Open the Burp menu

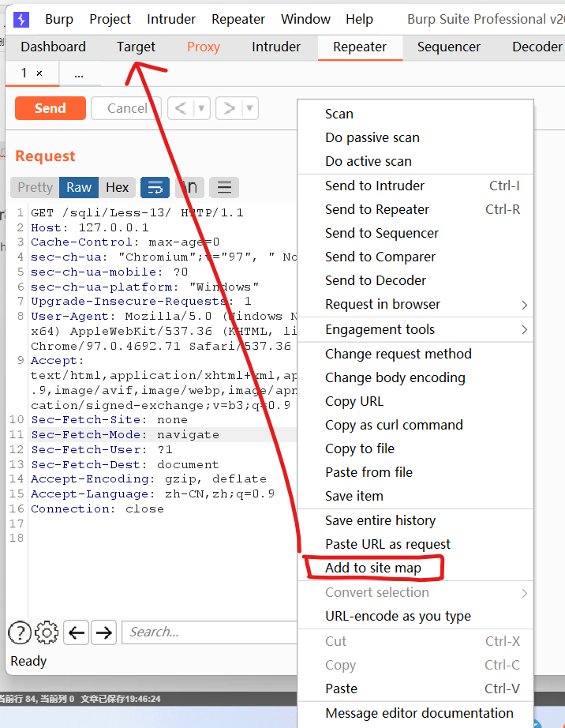[x=59, y=20]
